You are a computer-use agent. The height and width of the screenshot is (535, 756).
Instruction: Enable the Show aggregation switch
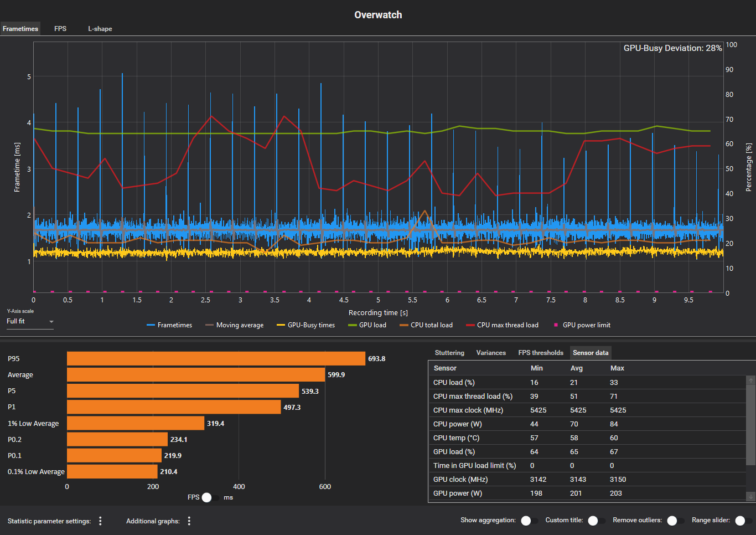(x=529, y=521)
